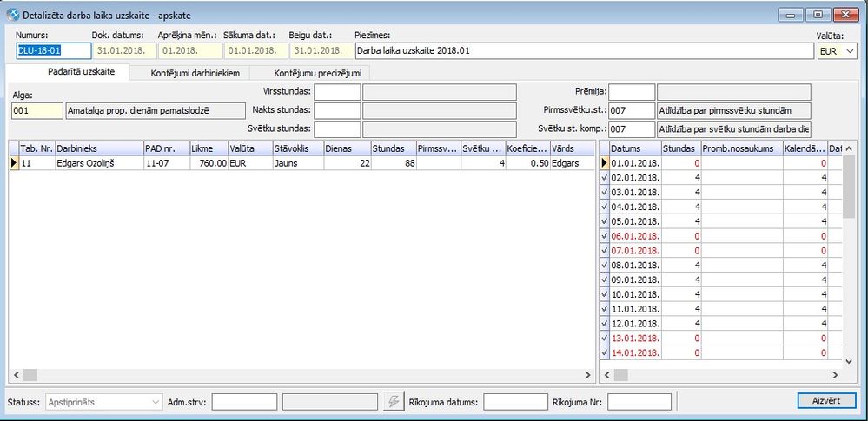Toggle checkmark for 06.01.2018. row

coord(605,236)
